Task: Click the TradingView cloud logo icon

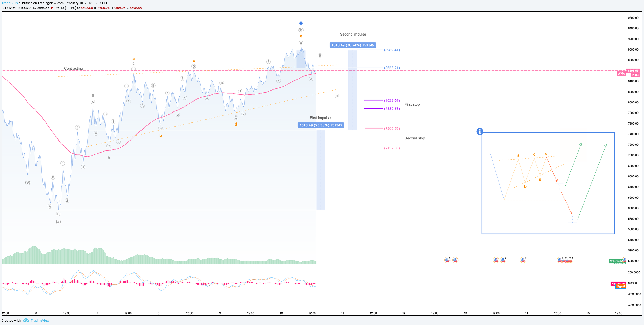Action: (26, 320)
